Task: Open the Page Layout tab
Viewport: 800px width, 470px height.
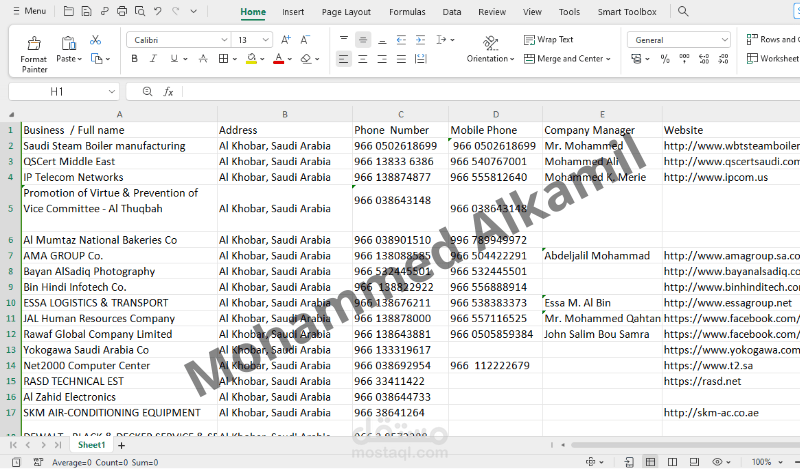Action: (346, 12)
